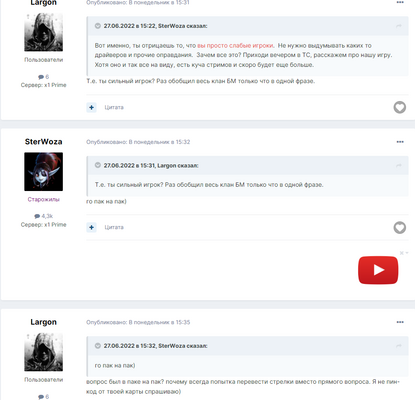415x400 pixels.
Task: Open SterWoza's profile name link
Action: [x=43, y=142]
